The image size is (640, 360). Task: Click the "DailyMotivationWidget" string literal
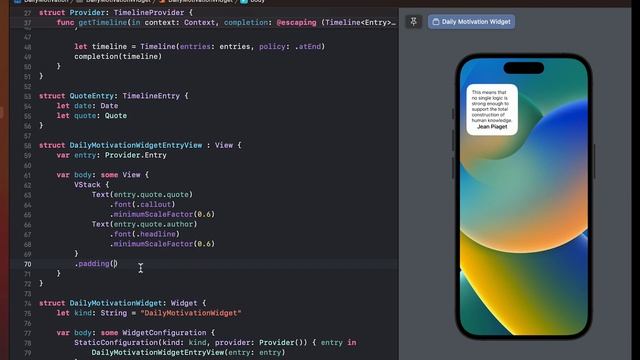[x=191, y=313]
